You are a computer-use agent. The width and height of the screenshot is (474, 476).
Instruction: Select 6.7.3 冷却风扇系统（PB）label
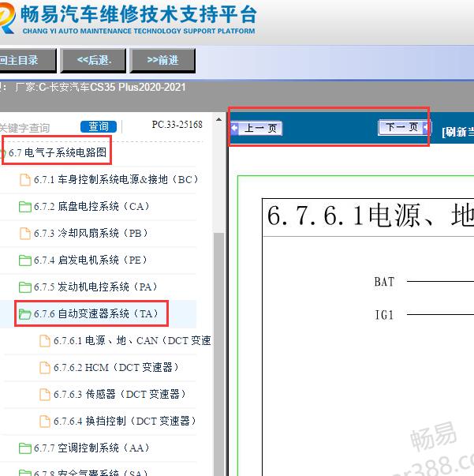[x=91, y=233]
